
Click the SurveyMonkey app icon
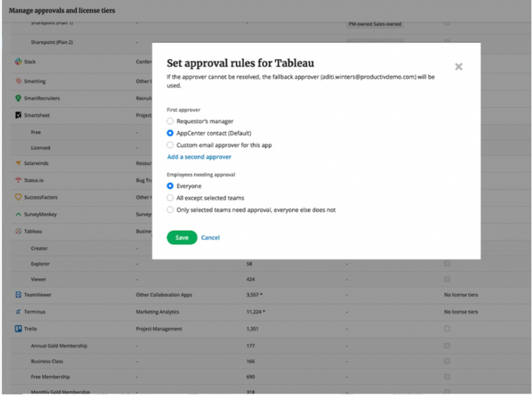point(18,214)
